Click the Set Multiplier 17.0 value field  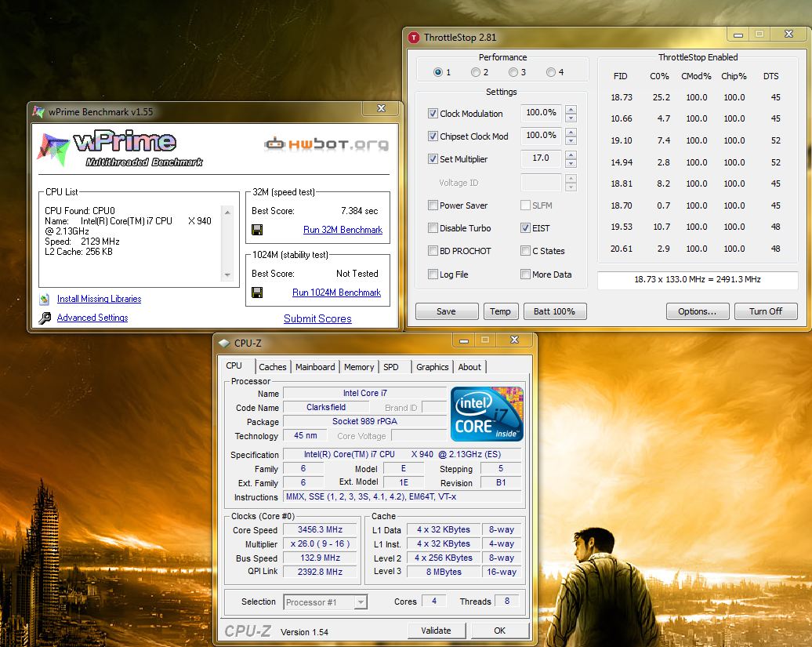[x=541, y=158]
